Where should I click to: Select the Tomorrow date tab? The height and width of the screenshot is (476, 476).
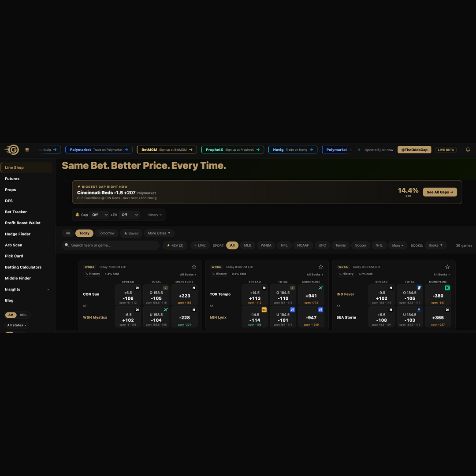107,233
